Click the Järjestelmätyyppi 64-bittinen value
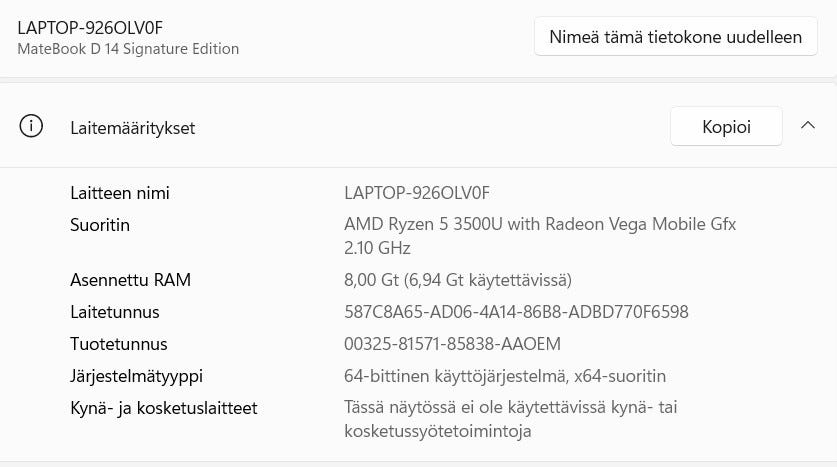The image size is (837, 467). coord(504,376)
